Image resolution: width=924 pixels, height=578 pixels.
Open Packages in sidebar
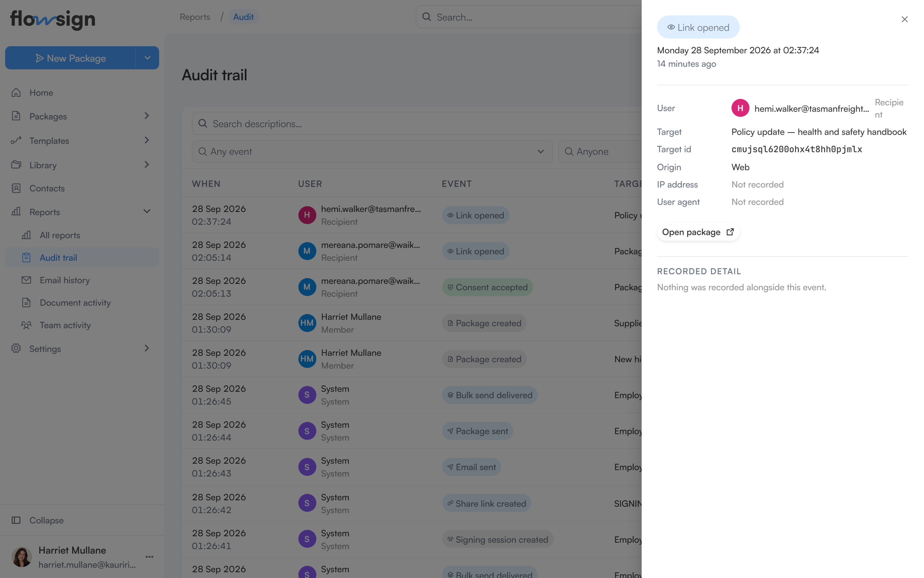point(82,116)
